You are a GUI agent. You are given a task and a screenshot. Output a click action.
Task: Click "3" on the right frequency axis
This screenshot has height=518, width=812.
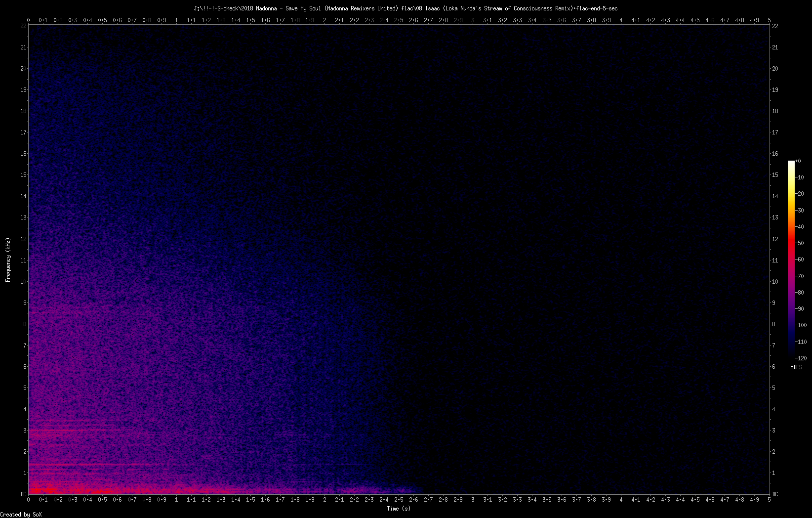[774, 431]
